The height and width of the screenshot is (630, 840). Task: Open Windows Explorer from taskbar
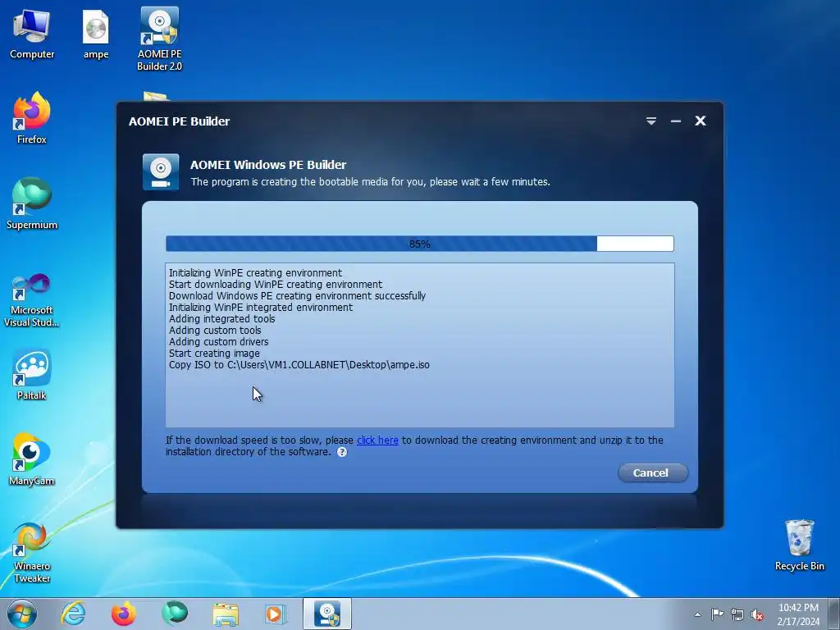pos(226,614)
